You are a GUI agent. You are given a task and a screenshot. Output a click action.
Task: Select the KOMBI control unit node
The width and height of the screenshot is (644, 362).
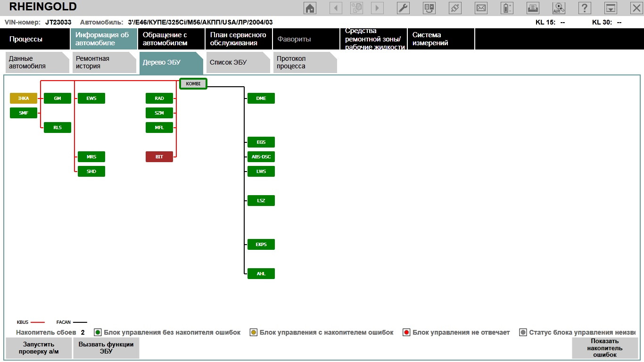coord(193,83)
